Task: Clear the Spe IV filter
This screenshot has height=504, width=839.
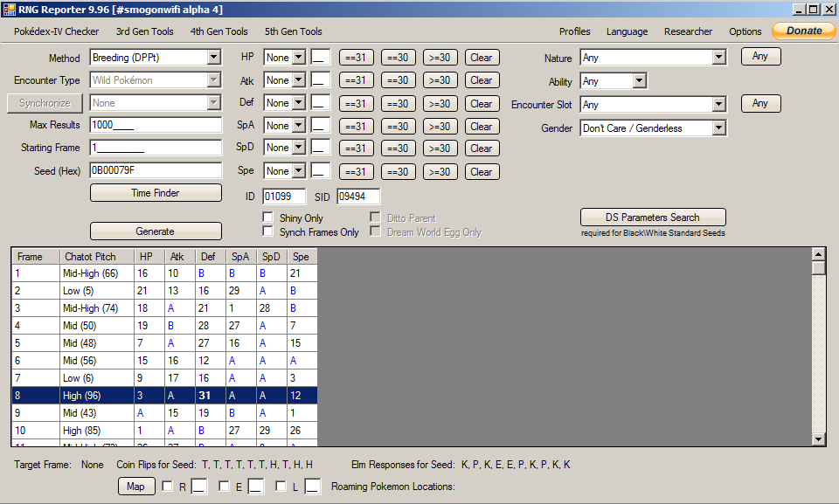Action: pos(482,172)
